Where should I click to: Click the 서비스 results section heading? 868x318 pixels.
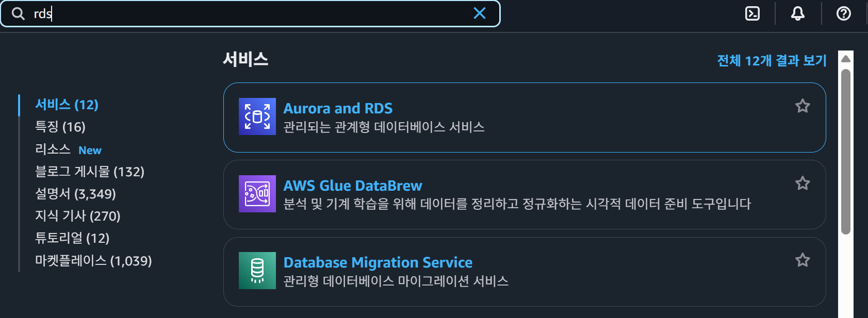tap(245, 59)
